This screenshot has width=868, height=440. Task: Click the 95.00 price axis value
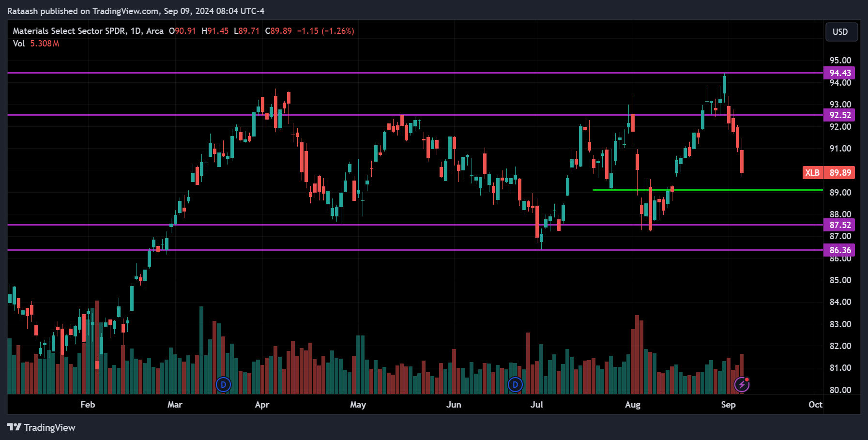pos(840,61)
